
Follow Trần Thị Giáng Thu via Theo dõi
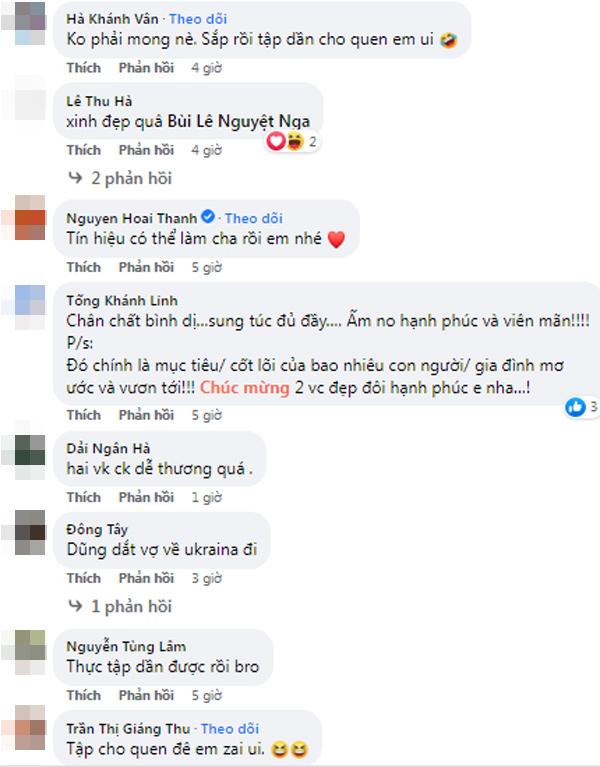(x=230, y=729)
